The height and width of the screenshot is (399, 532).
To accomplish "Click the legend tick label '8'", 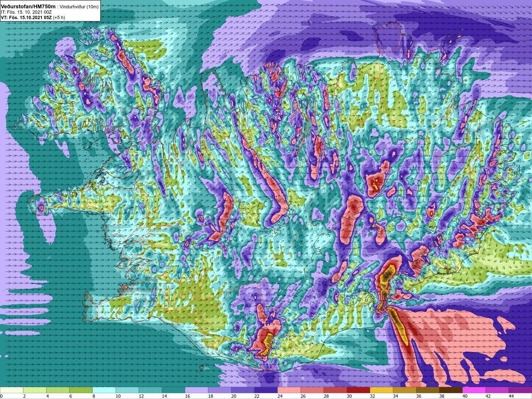I will pyautogui.click(x=94, y=396).
